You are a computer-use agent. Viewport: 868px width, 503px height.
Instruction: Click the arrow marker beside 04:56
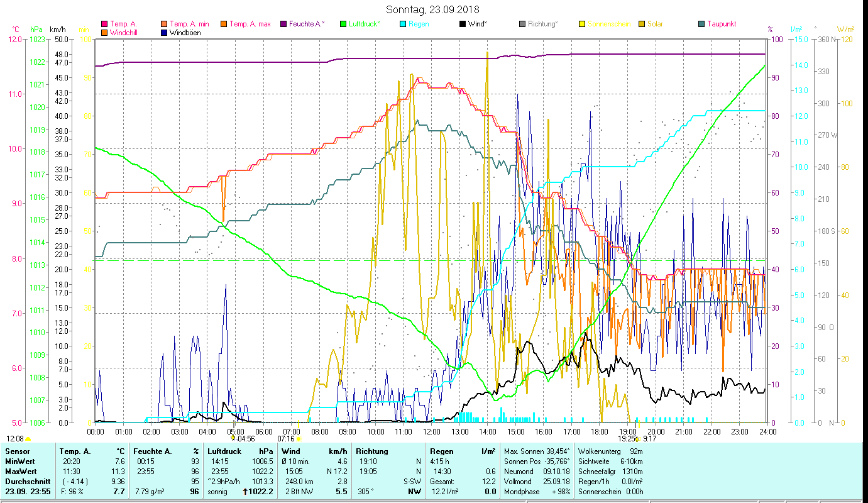point(234,439)
